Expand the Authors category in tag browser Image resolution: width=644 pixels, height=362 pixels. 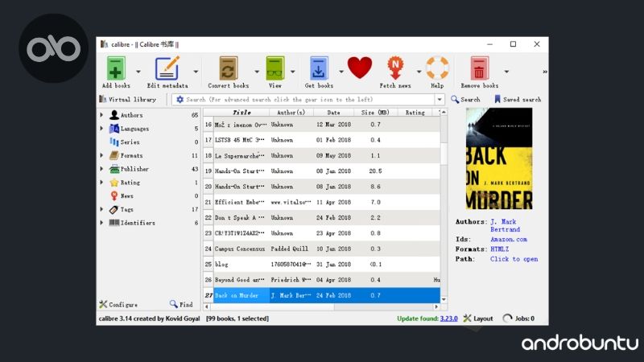tap(101, 115)
